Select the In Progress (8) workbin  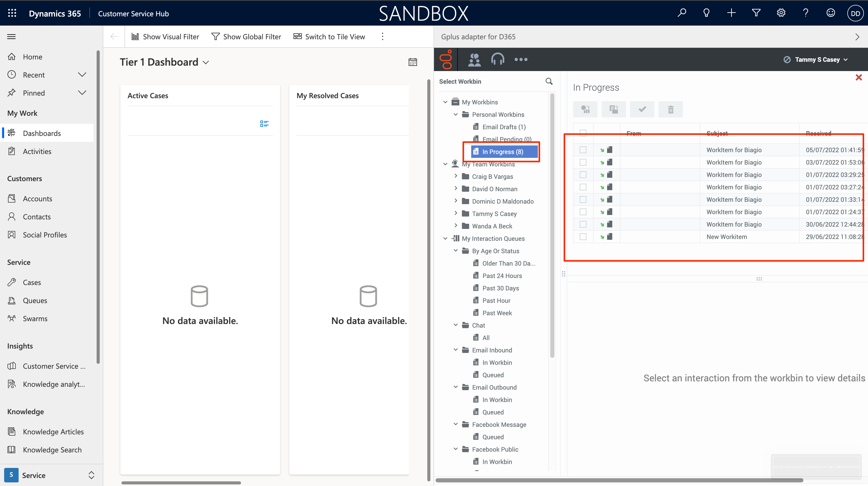click(504, 152)
